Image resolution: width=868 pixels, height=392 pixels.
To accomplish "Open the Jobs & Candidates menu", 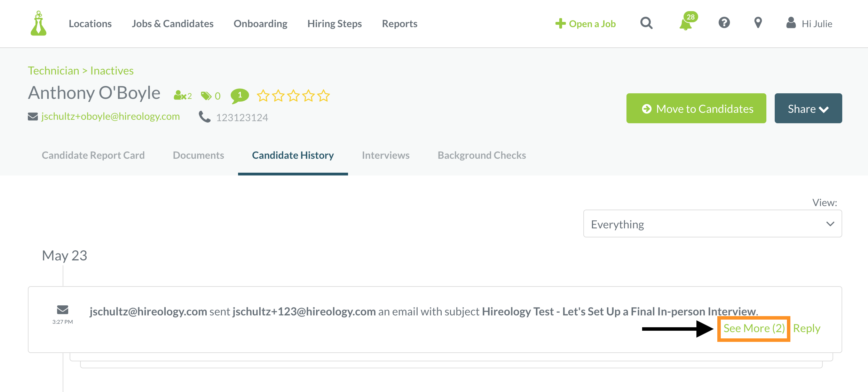I will (172, 24).
